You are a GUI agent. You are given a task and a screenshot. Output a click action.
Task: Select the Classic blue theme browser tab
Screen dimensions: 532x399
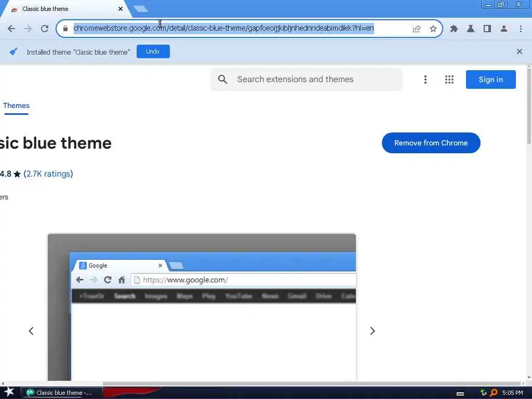coord(66,9)
